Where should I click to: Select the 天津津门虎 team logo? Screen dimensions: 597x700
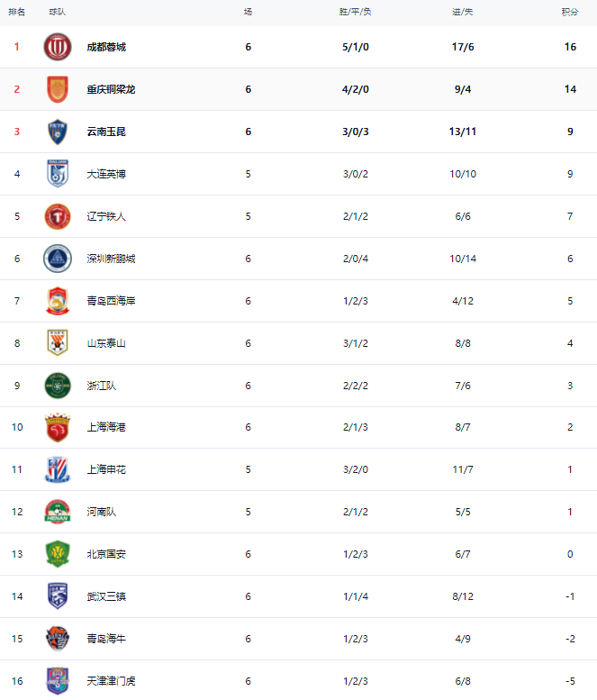[58, 681]
